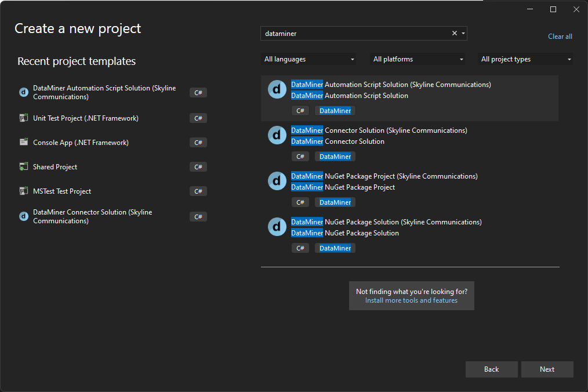Click Console App template icon
This screenshot has height=392, width=588.
pyautogui.click(x=24, y=142)
